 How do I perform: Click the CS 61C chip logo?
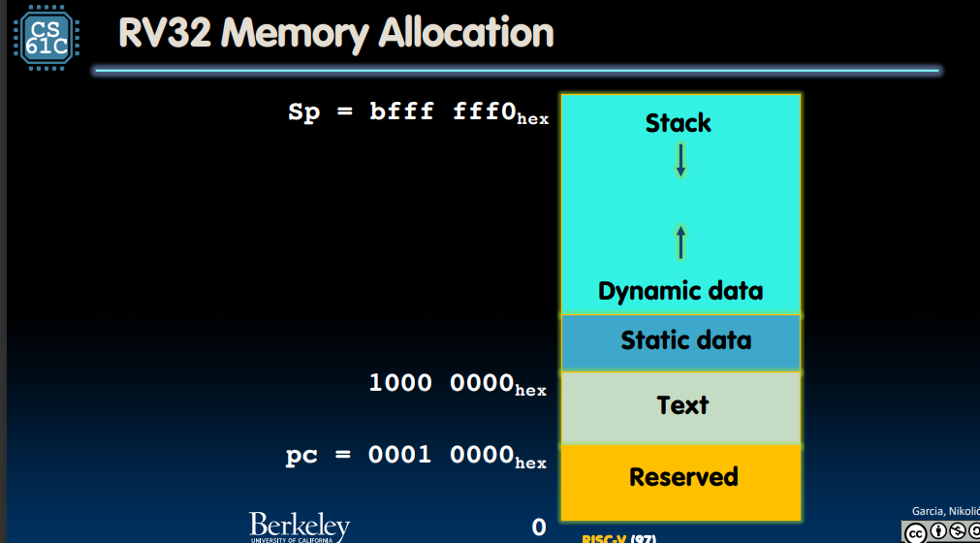point(47,38)
